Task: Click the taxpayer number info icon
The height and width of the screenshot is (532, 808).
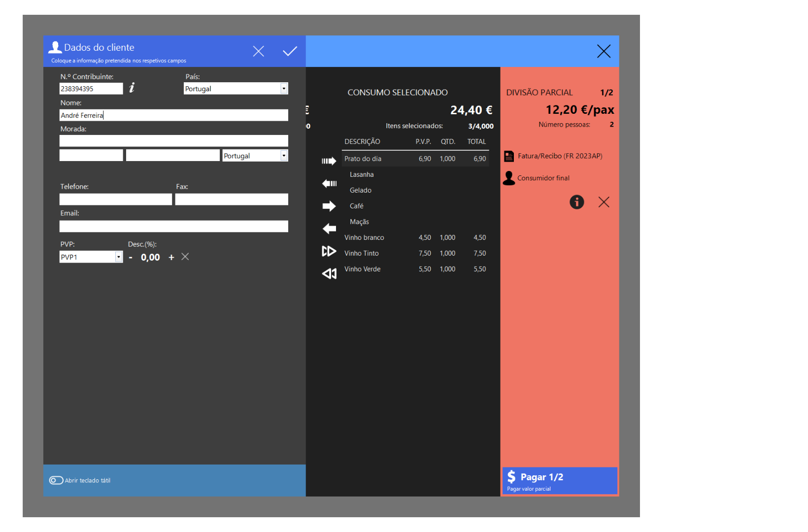Action: click(x=132, y=88)
